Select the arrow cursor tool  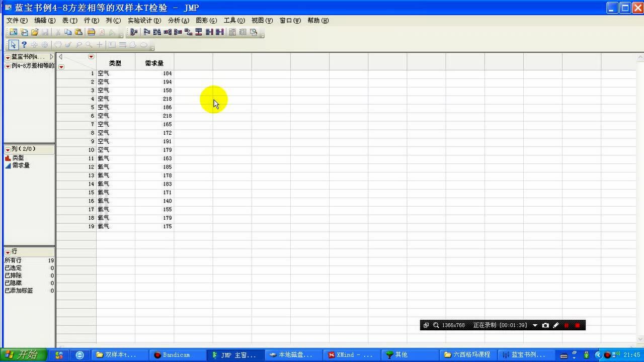click(13, 45)
